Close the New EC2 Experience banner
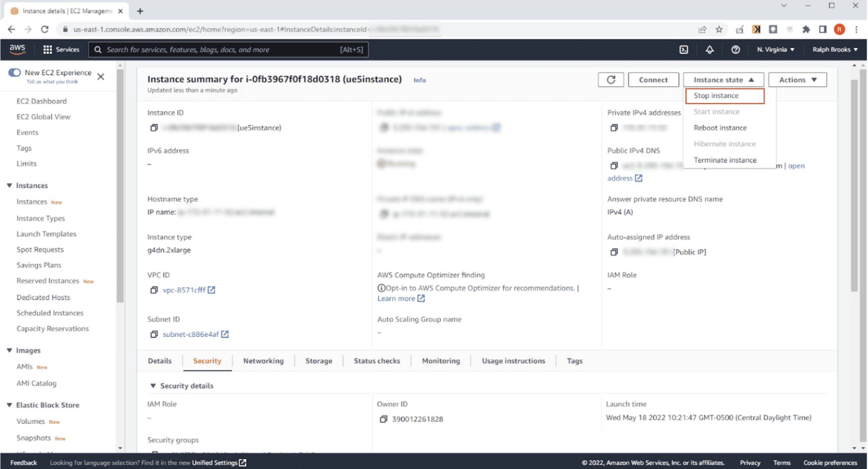The image size is (868, 469). point(101,77)
